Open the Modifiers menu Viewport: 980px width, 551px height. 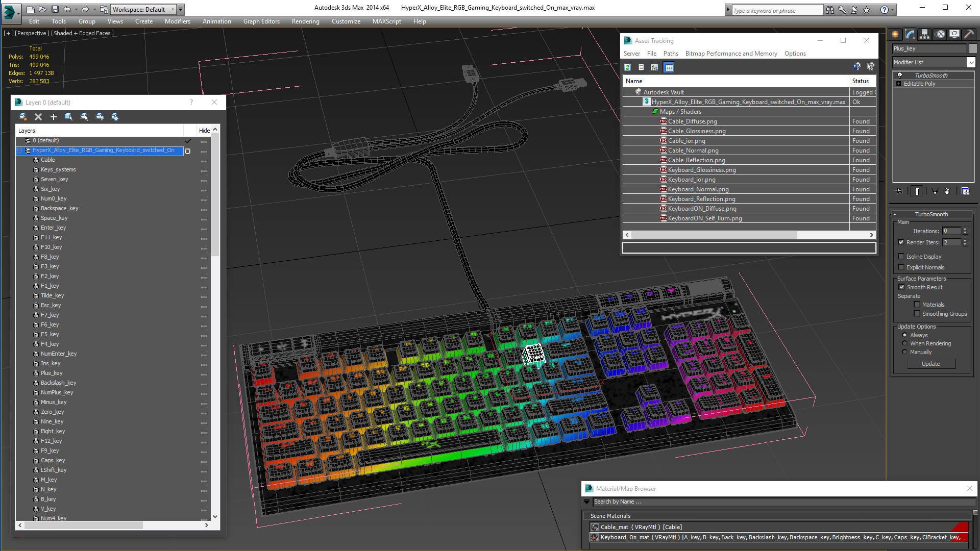(x=177, y=21)
